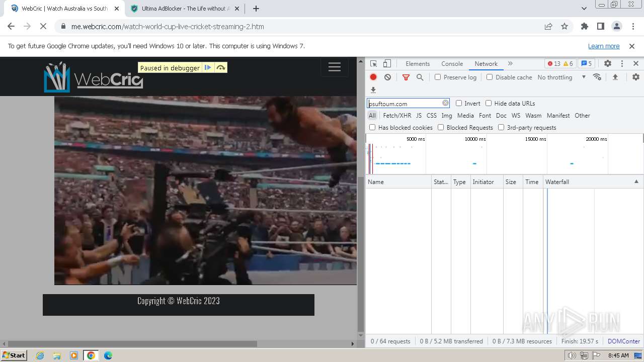Screen dimensions: 644x362
Task: Resume script execution in debugger overlay
Action: click(x=208, y=67)
